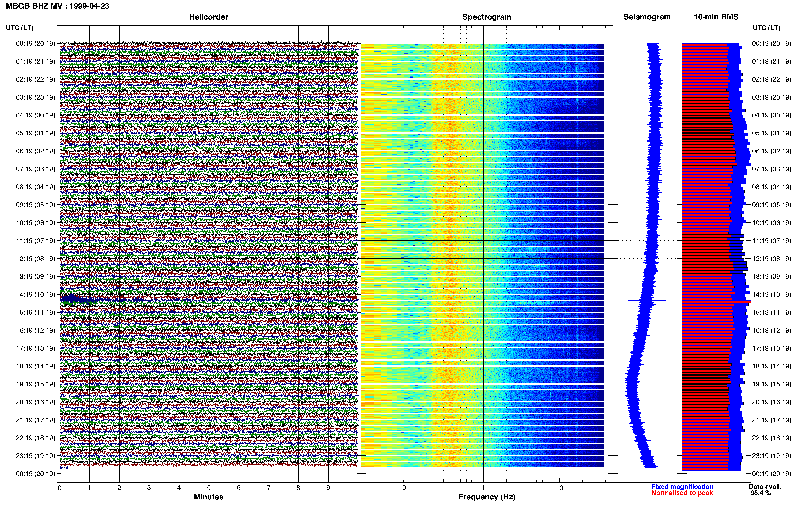812x508 pixels.
Task: Click the left time label '13:19 (09:19)'
Action: coord(36,277)
